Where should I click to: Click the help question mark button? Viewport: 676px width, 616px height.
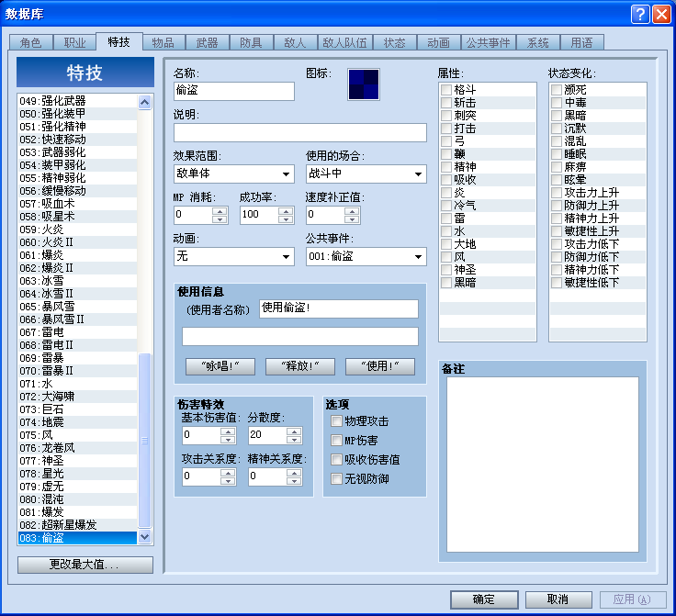pos(640,14)
